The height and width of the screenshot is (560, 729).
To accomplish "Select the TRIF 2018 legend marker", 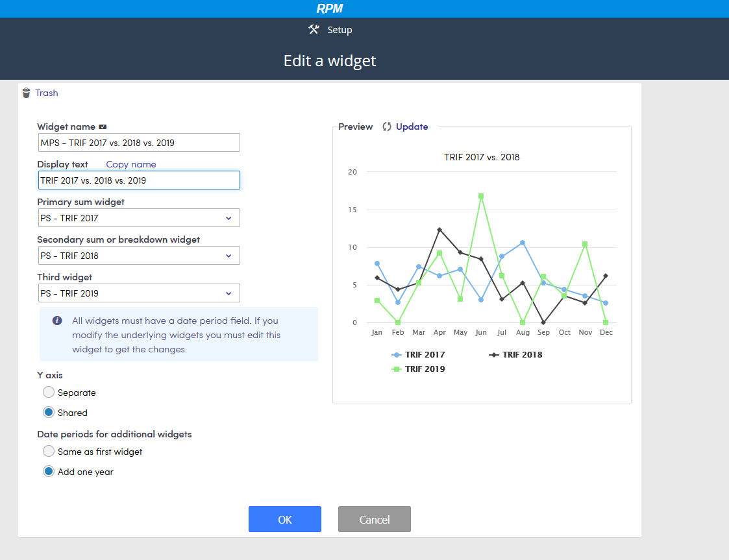I will 492,354.
